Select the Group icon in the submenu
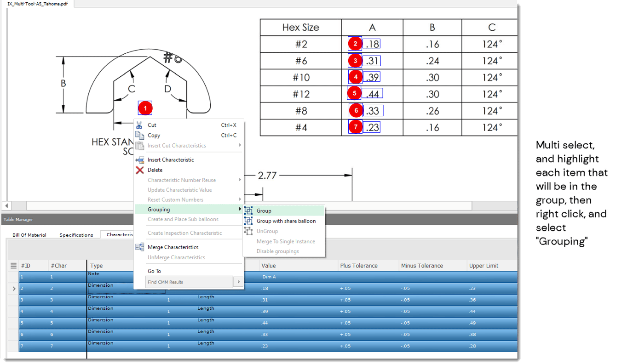633x364 pixels. tap(248, 210)
